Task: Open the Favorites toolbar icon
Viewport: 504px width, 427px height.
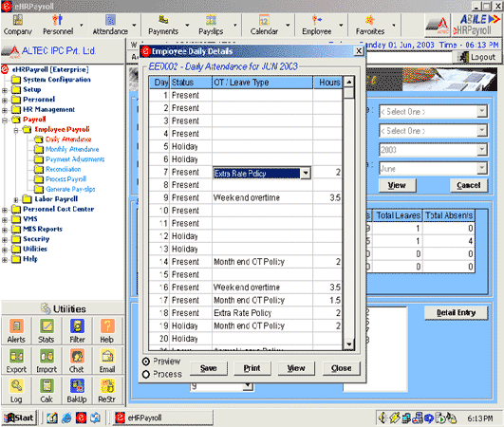Action: (370, 25)
